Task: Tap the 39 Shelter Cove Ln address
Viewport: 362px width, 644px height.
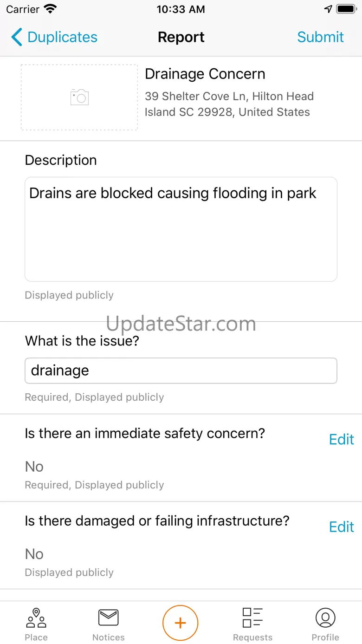Action: 229,104
